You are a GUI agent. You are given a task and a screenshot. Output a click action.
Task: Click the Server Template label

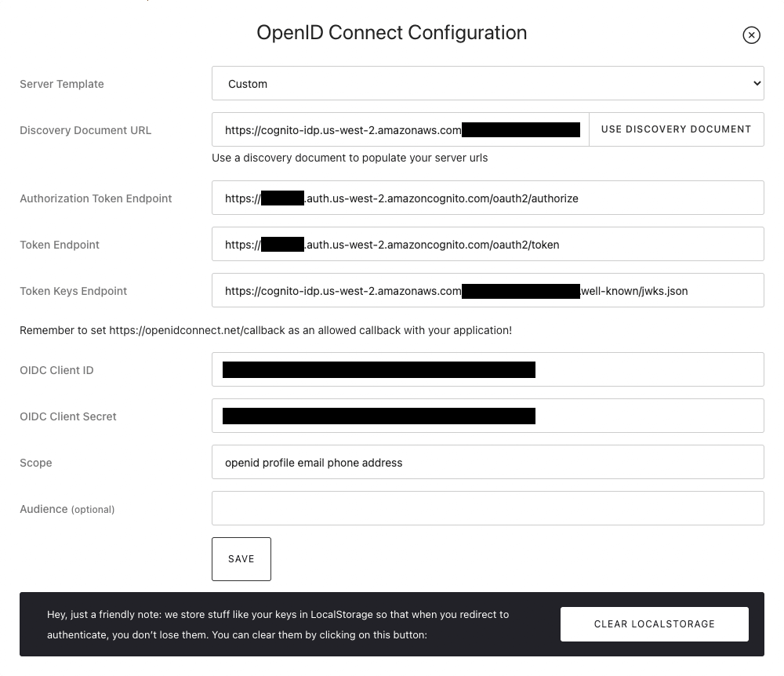[x=62, y=84]
